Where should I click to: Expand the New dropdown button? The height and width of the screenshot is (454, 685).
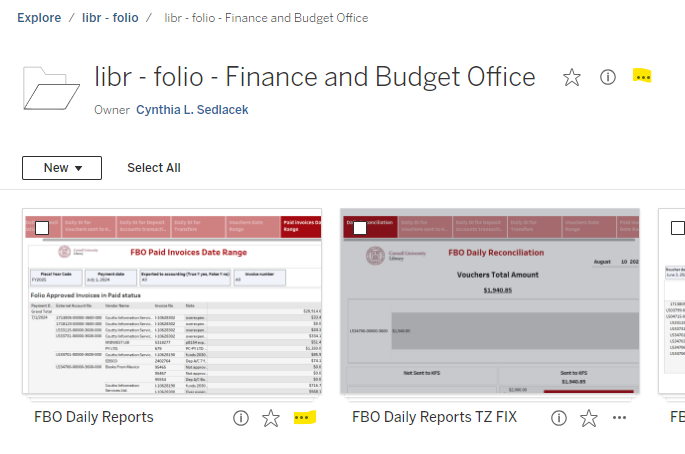62,168
